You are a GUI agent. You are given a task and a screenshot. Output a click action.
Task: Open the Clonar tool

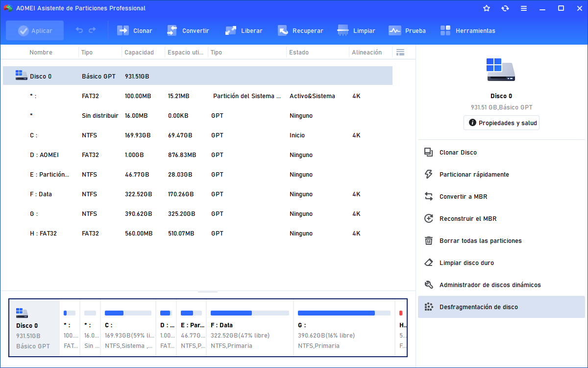coord(135,30)
